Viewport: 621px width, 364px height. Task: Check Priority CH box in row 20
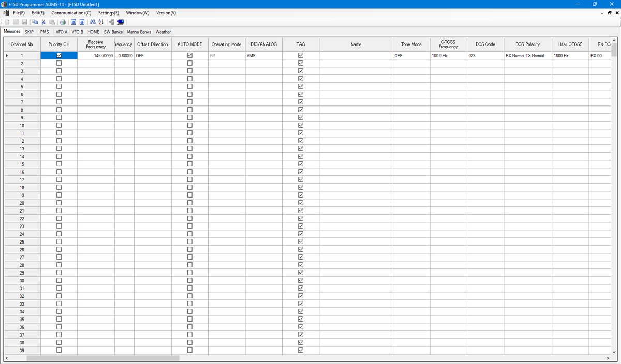[x=59, y=203]
